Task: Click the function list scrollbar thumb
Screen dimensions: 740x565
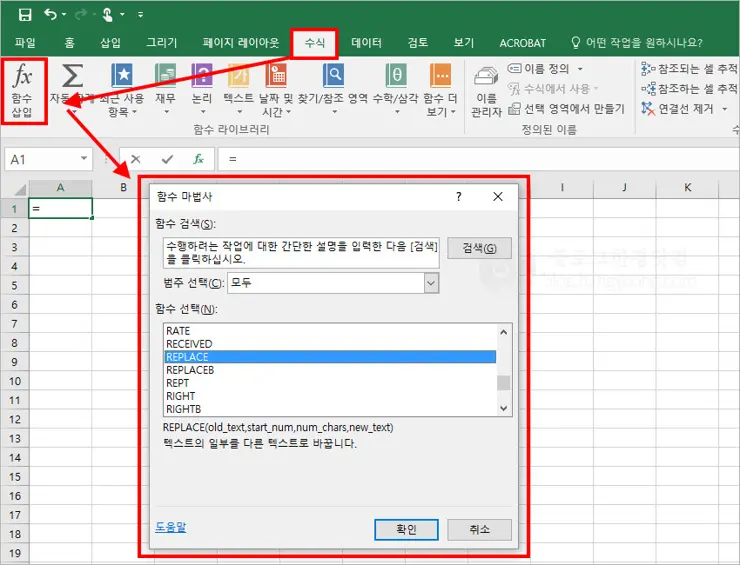Action: click(504, 383)
